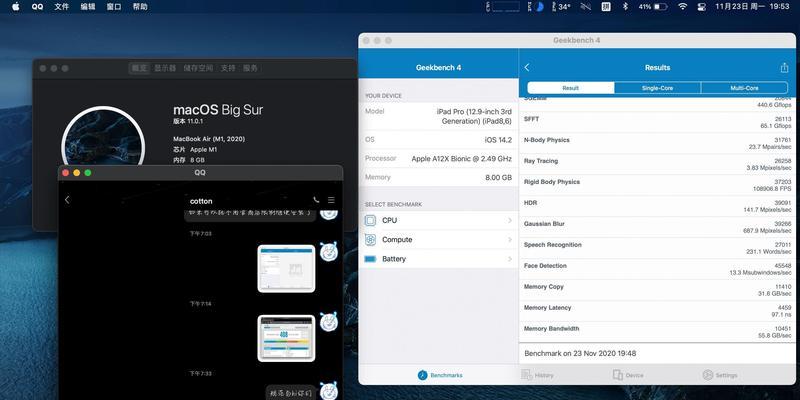
Task: Open the Wi-Fi menu bar icon
Action: pyautogui.click(x=683, y=7)
